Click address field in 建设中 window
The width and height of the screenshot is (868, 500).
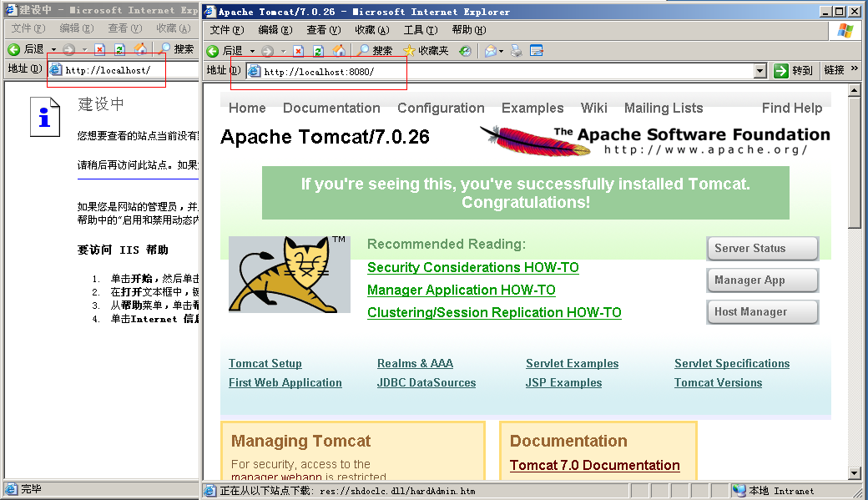(123, 70)
